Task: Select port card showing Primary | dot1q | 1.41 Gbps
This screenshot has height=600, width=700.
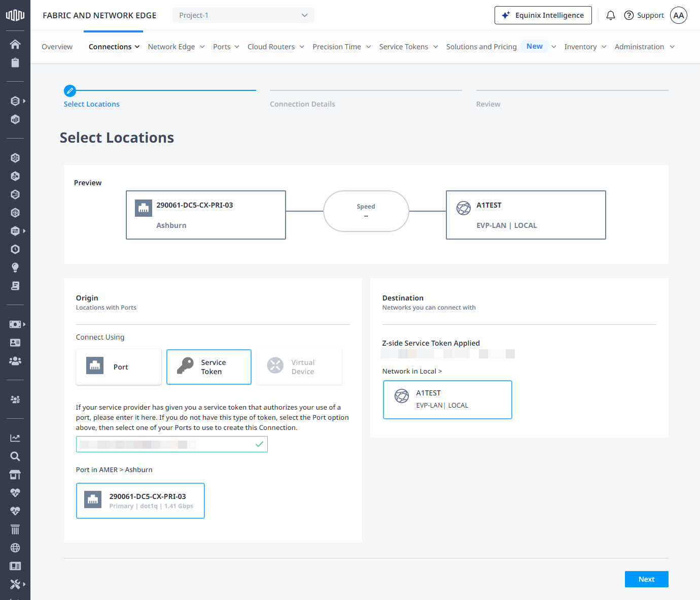Action: coord(141,501)
